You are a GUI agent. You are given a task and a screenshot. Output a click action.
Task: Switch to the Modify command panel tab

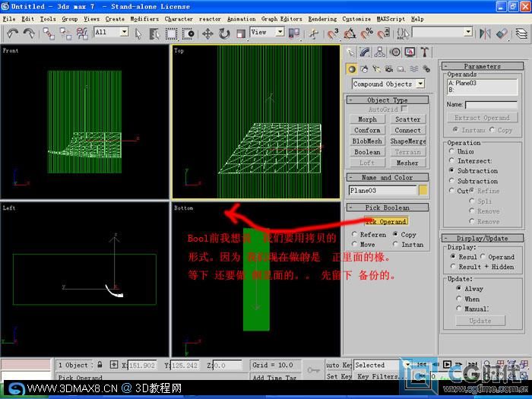coord(365,52)
